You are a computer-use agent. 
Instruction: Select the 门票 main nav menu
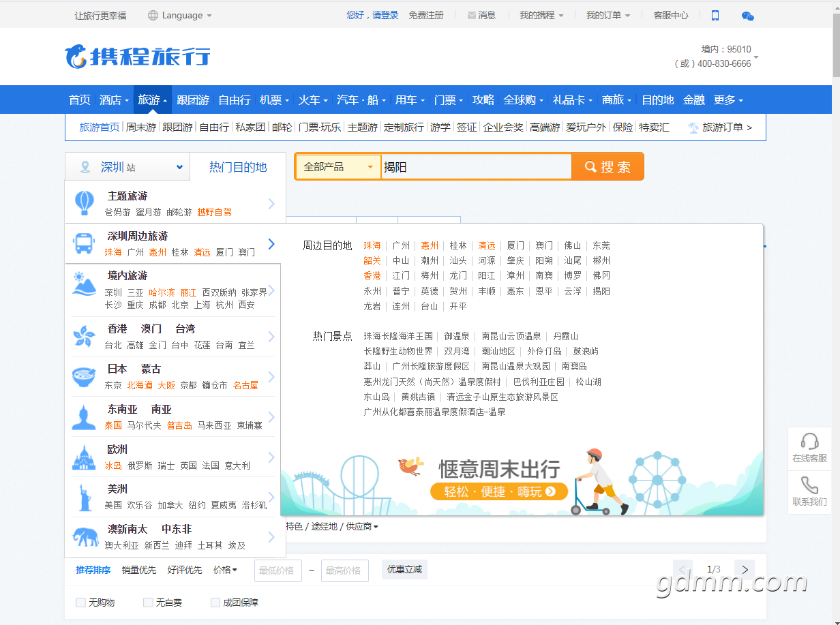coord(449,100)
